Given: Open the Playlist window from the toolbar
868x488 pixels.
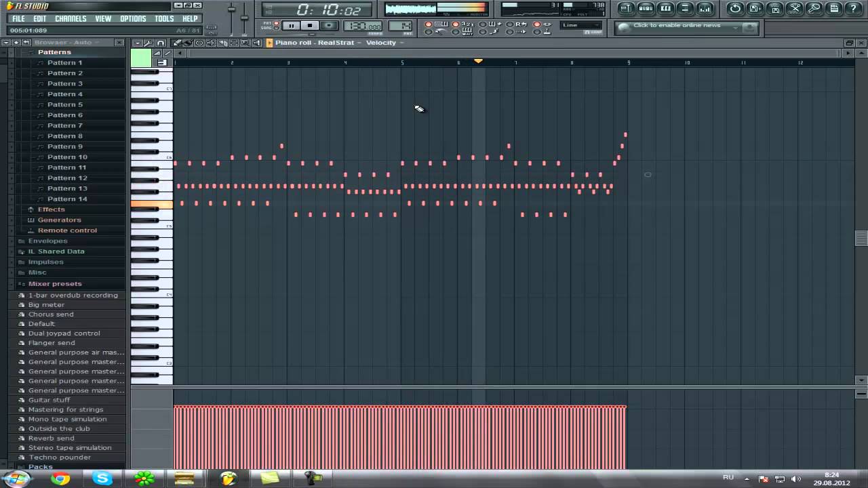Looking at the screenshot, I should click(x=627, y=7).
